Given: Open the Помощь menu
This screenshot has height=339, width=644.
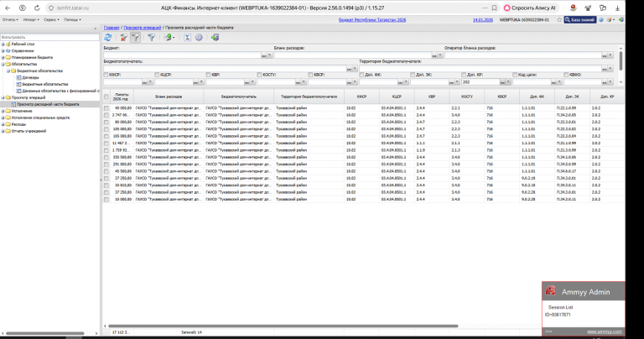Looking at the screenshot, I should (72, 20).
